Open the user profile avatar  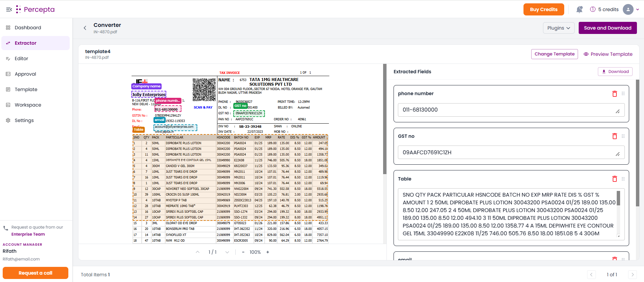[x=628, y=9]
